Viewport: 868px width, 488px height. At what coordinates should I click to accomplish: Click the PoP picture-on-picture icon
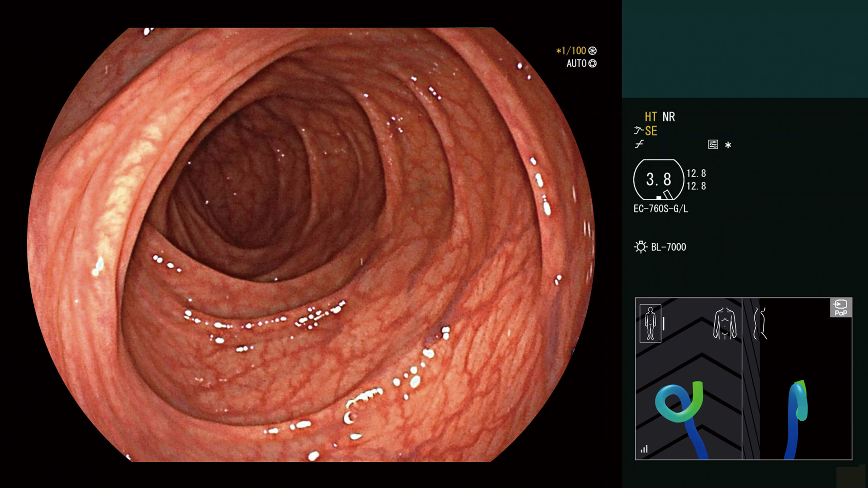[x=841, y=308]
